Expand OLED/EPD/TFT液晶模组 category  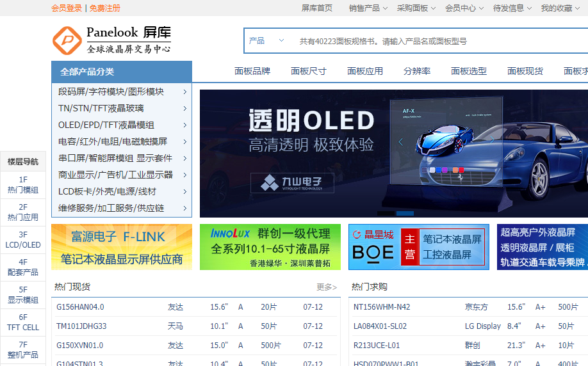pos(122,125)
